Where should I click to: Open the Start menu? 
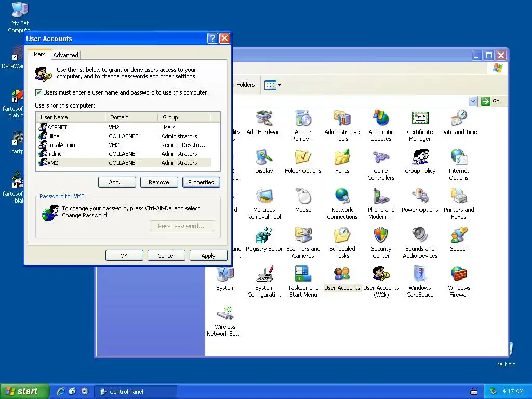tap(24, 391)
